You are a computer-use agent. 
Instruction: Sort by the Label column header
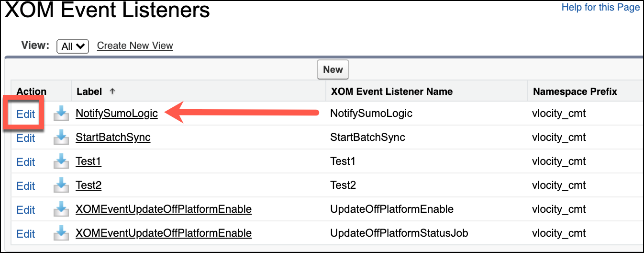coord(89,91)
